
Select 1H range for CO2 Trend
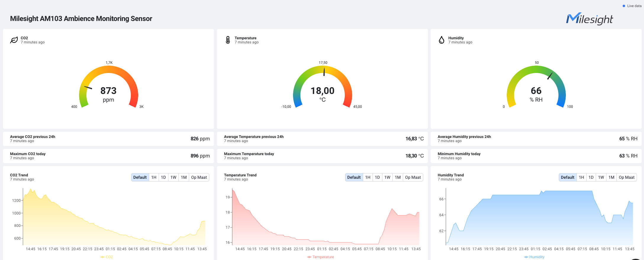click(154, 177)
